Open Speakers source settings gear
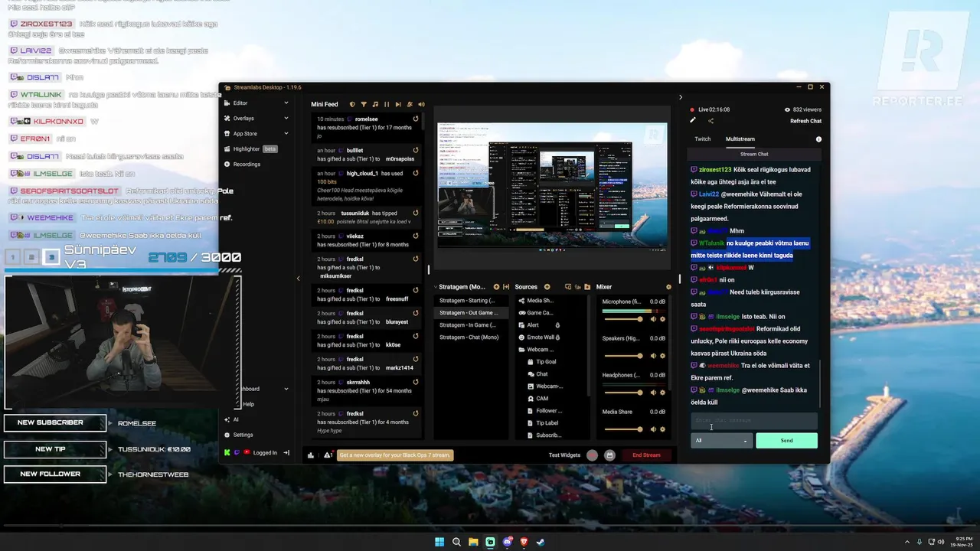Screen dimensions: 980x551 click(663, 356)
